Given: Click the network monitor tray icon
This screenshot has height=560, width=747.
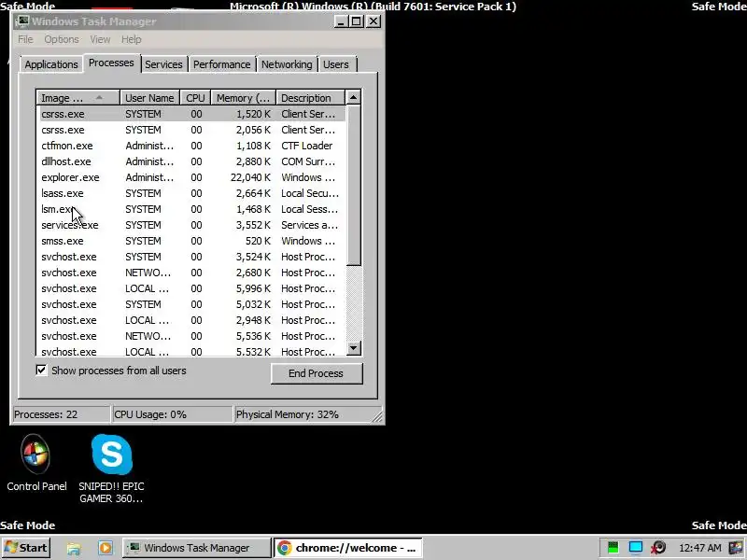Looking at the screenshot, I should pyautogui.click(x=636, y=548).
